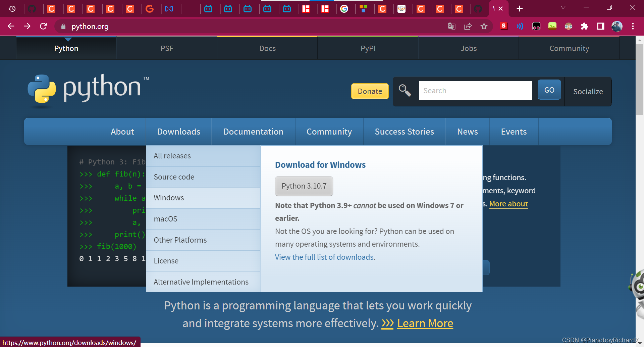Bookmark this page with the star icon
This screenshot has width=644, height=347.
coord(484,26)
